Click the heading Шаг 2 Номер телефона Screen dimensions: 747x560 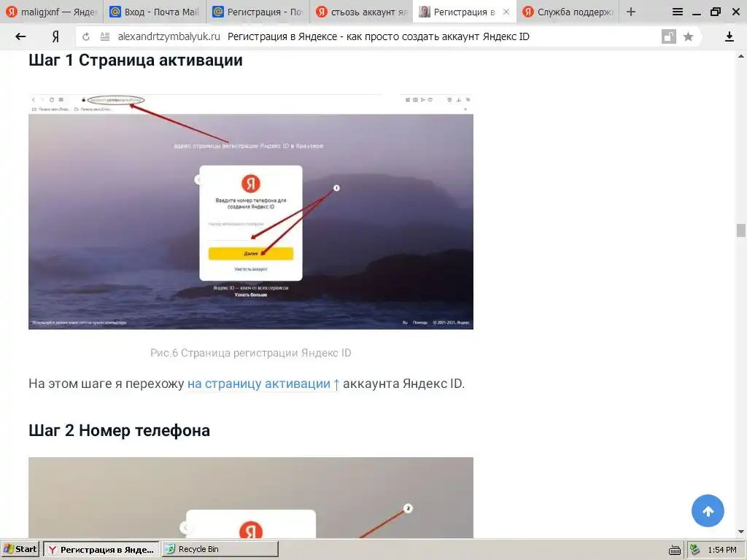coord(119,430)
